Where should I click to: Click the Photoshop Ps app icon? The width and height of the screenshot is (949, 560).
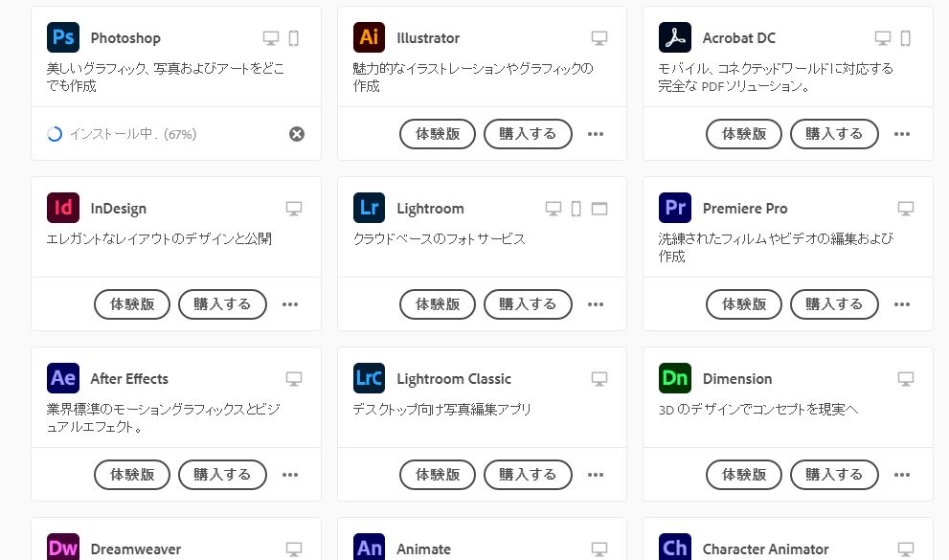click(x=63, y=37)
